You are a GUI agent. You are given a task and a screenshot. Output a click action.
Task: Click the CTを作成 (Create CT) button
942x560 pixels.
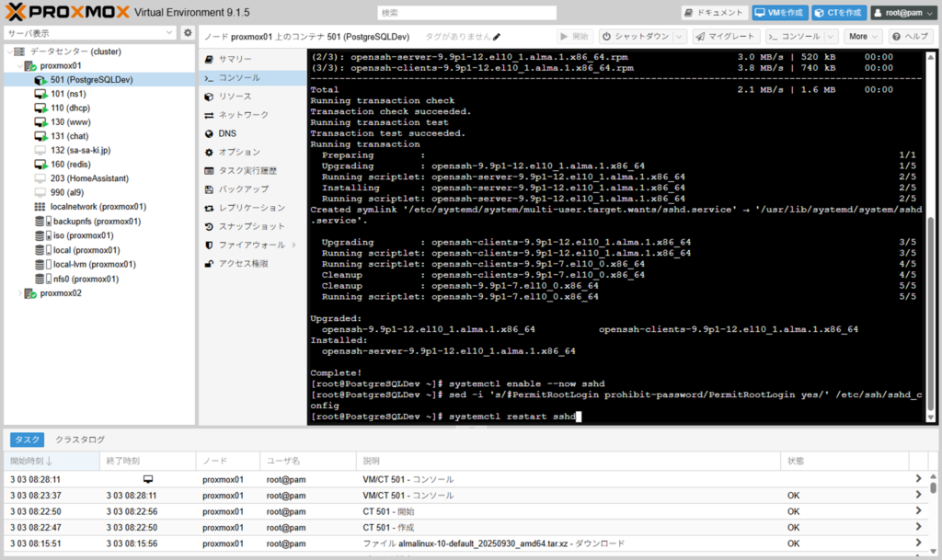pyautogui.click(x=839, y=13)
